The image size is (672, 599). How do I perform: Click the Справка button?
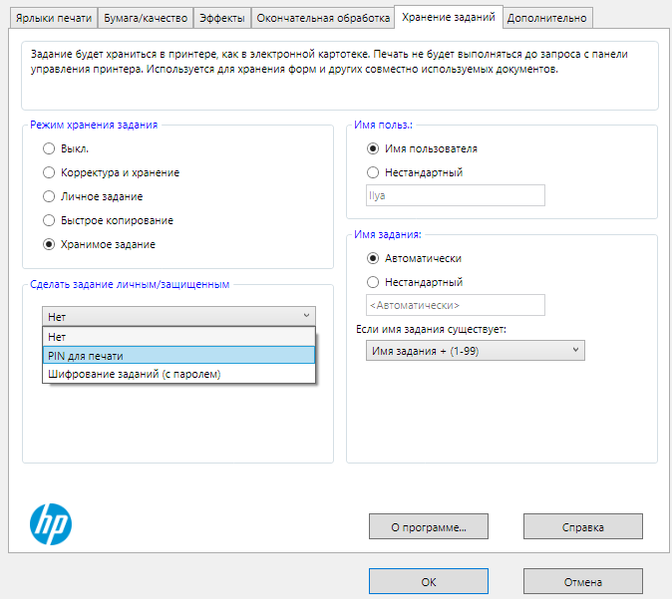[582, 526]
